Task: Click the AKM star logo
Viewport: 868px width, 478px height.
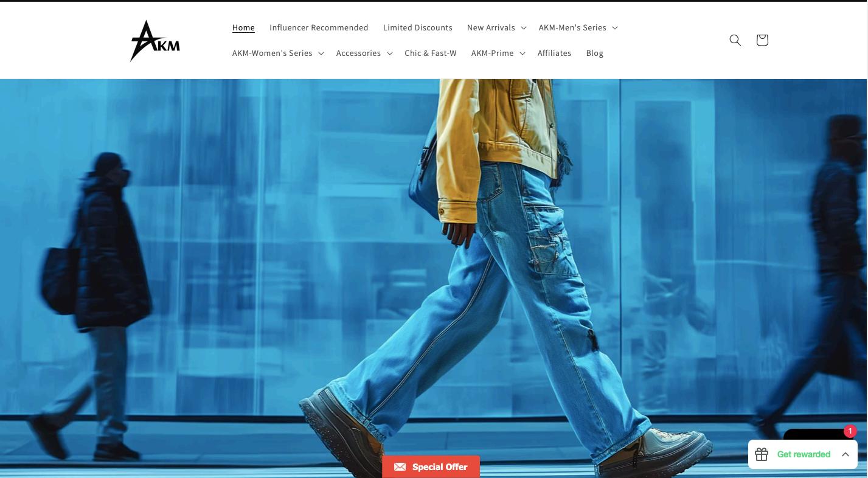Action: point(155,41)
